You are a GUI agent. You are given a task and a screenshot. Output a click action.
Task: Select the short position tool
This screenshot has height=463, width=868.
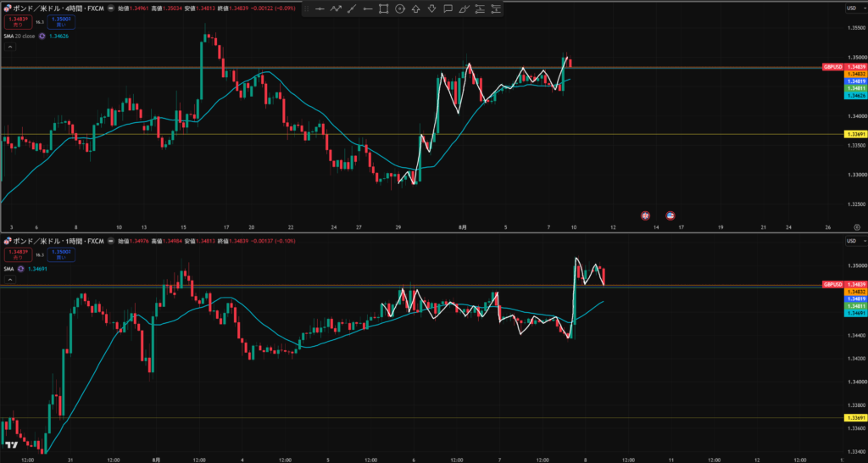coord(496,8)
